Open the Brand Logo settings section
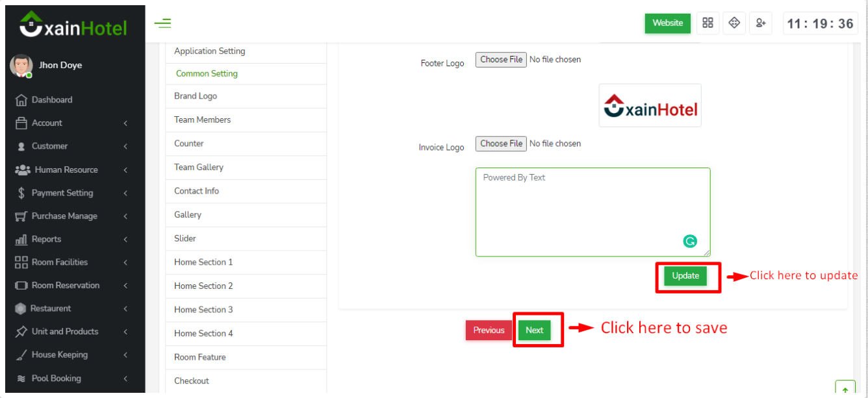 196,96
